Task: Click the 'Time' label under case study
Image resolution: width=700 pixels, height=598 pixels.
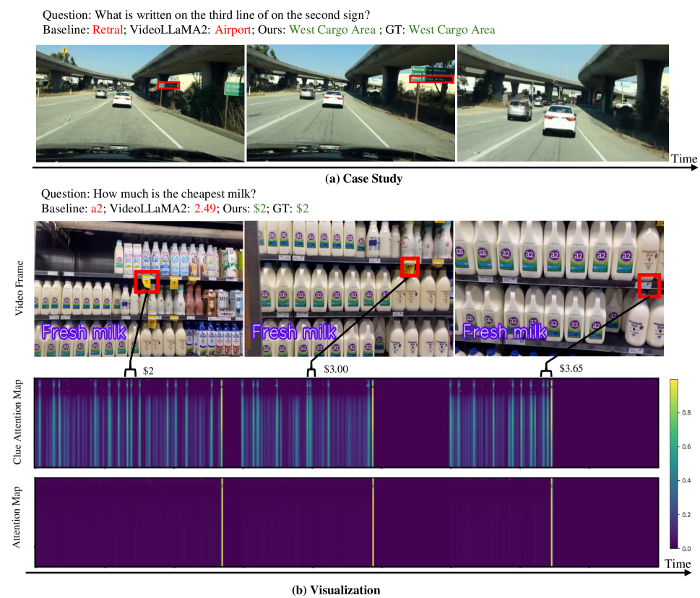Action: coord(684,158)
